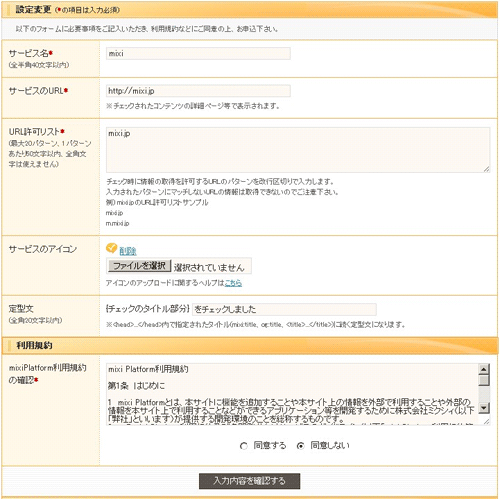Click the 利用規約 section heading
Viewport: 500px width, 499px height.
point(34,345)
